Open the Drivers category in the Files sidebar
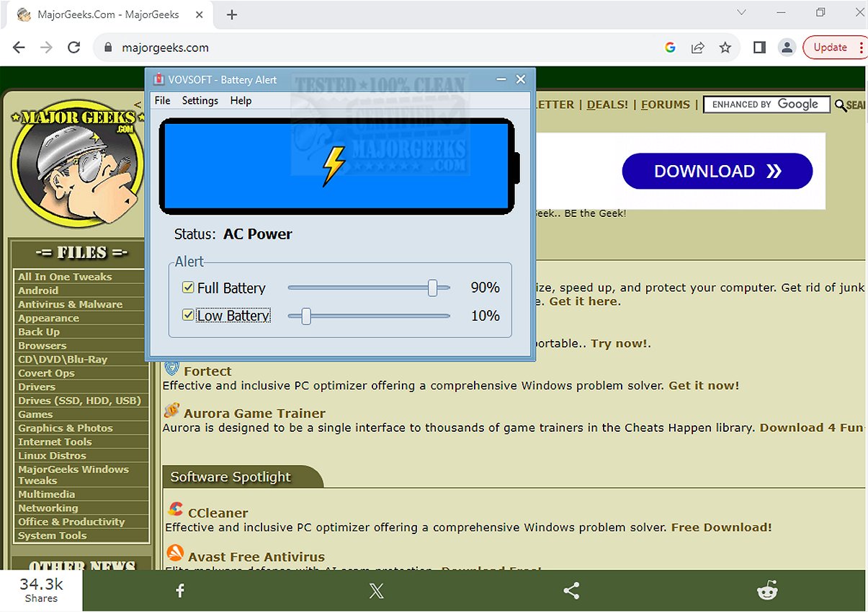Screen dimensions: 868x612 coord(37,386)
